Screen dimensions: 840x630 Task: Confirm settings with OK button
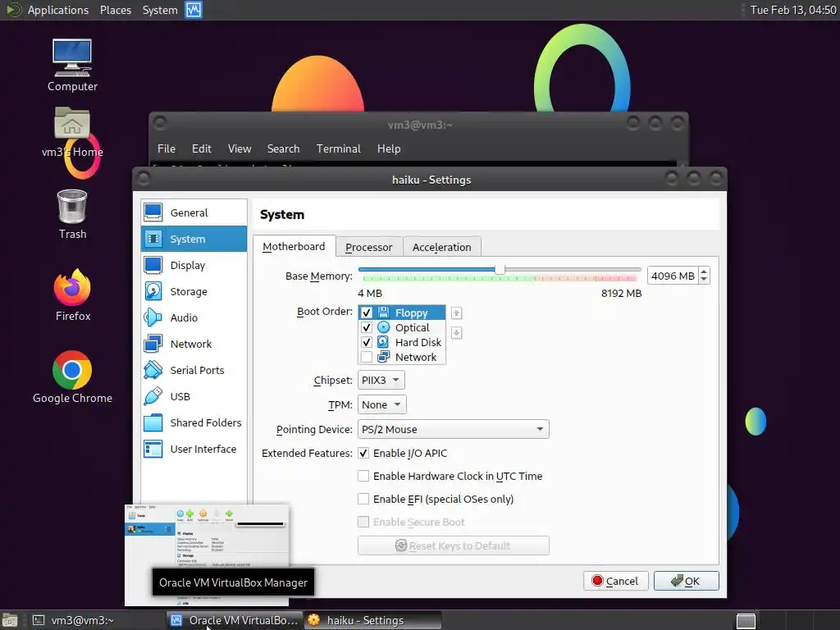pos(687,581)
